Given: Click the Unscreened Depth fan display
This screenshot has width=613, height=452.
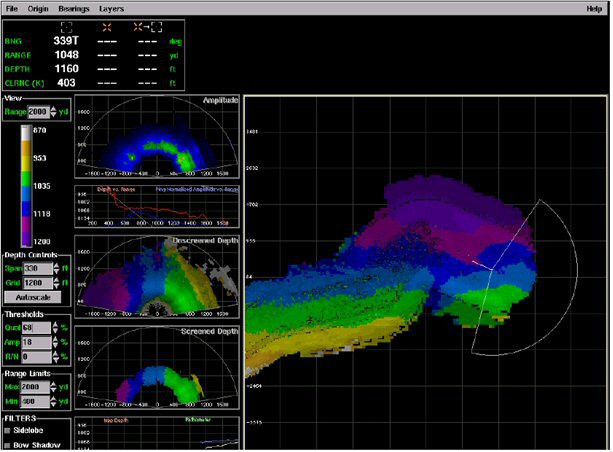Looking at the screenshot, I should tap(157, 276).
